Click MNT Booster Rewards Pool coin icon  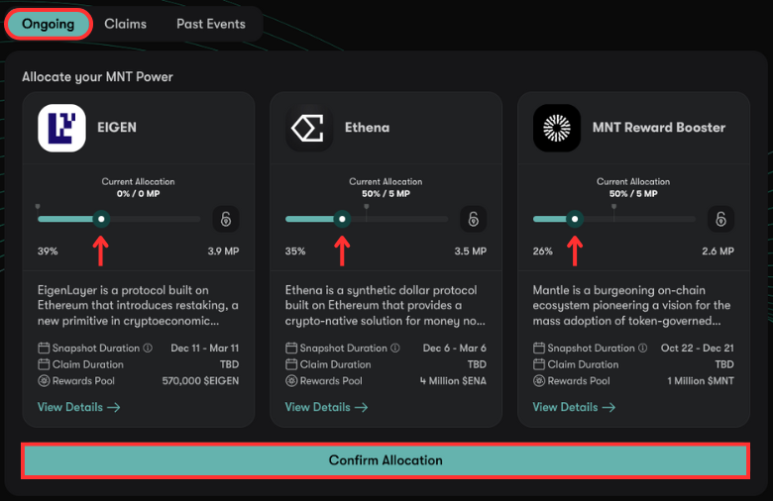pyautogui.click(x=539, y=381)
